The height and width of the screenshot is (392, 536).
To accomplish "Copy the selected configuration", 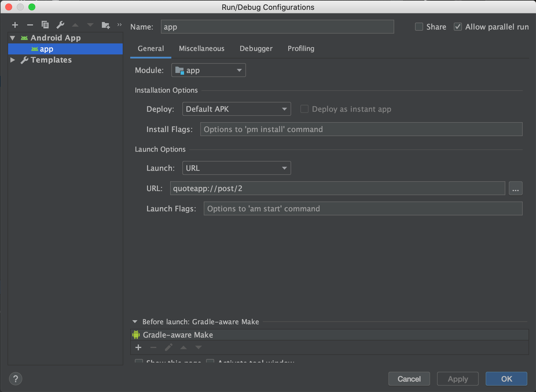I will 45,25.
